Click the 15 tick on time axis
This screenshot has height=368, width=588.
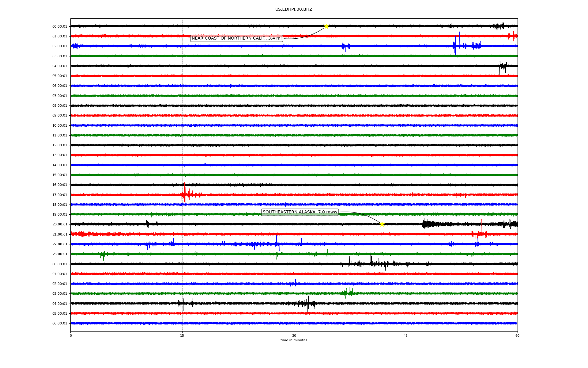click(182, 335)
